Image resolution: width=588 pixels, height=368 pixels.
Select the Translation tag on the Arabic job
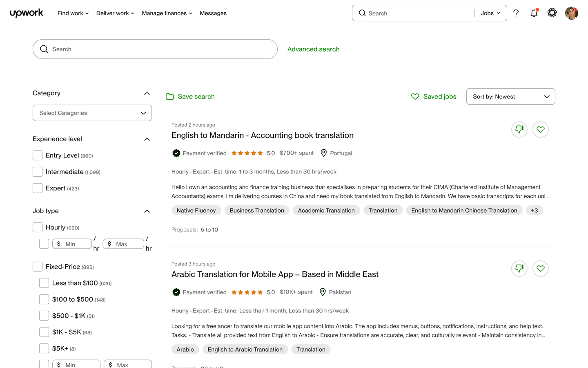311,350
